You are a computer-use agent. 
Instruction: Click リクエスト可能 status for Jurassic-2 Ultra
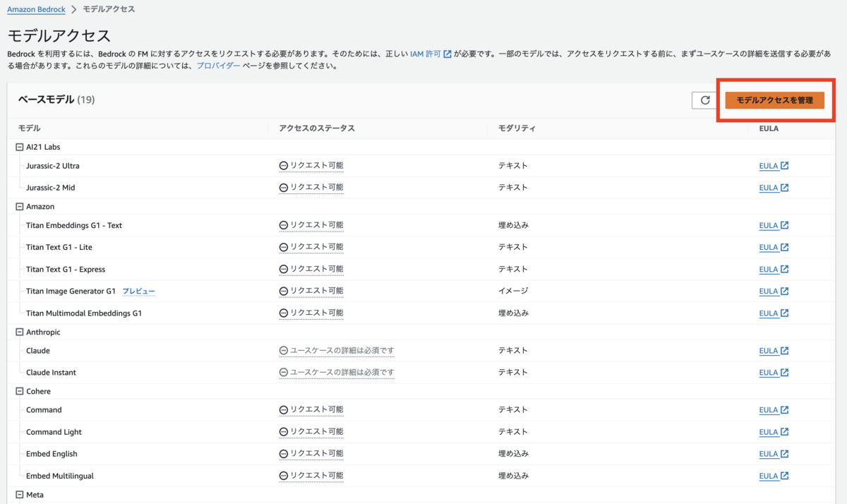pyautogui.click(x=311, y=166)
